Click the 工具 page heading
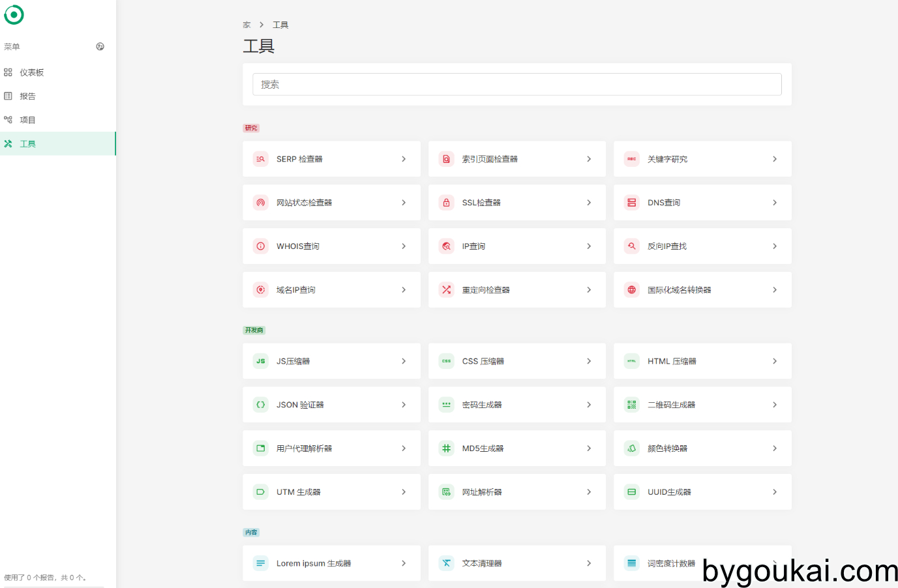Screen dimensions: 898x588 click(x=259, y=46)
